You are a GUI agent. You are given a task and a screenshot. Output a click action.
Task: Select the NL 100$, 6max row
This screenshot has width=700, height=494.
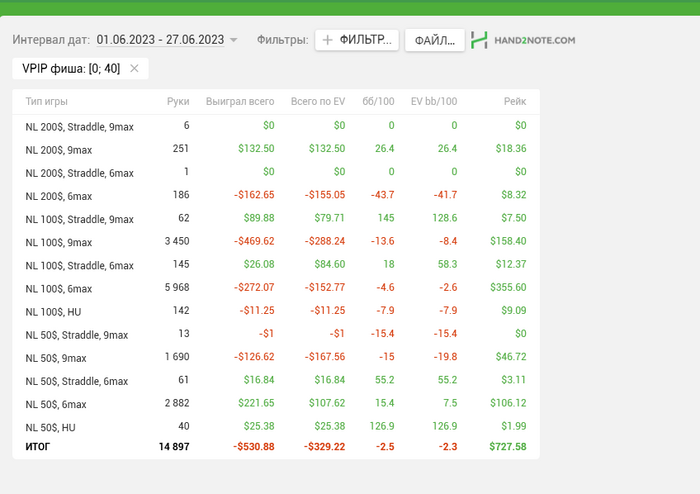pos(276,288)
